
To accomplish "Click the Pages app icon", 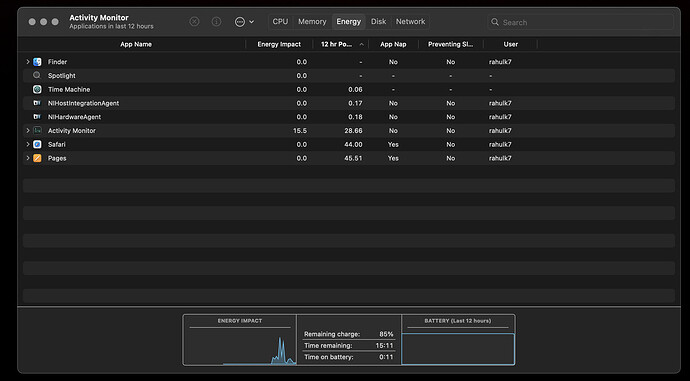I will point(37,158).
